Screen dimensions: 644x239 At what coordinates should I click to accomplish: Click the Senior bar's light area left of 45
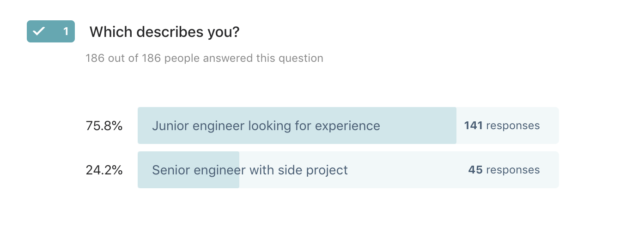click(407, 170)
